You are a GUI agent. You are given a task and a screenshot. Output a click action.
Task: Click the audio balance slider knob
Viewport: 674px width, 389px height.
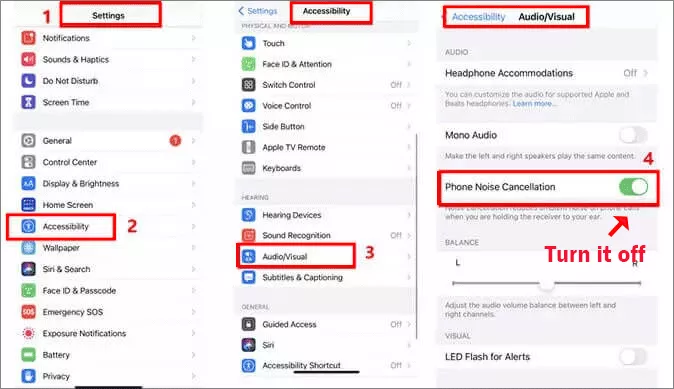pyautogui.click(x=547, y=284)
